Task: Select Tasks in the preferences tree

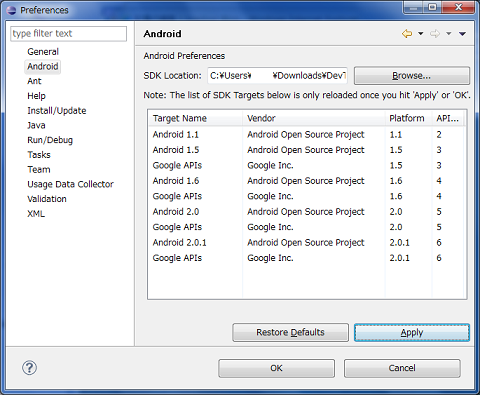Action: 39,155
